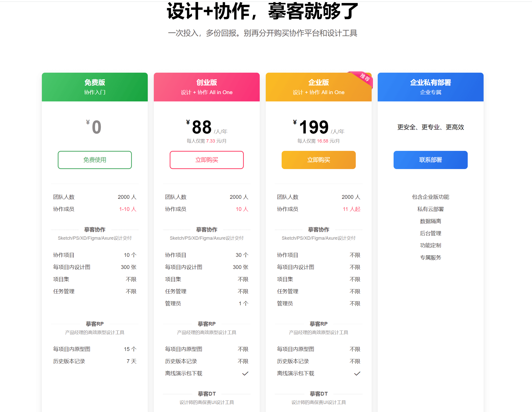Click the 离线演示包下载 checkmark in 企业版

357,373
